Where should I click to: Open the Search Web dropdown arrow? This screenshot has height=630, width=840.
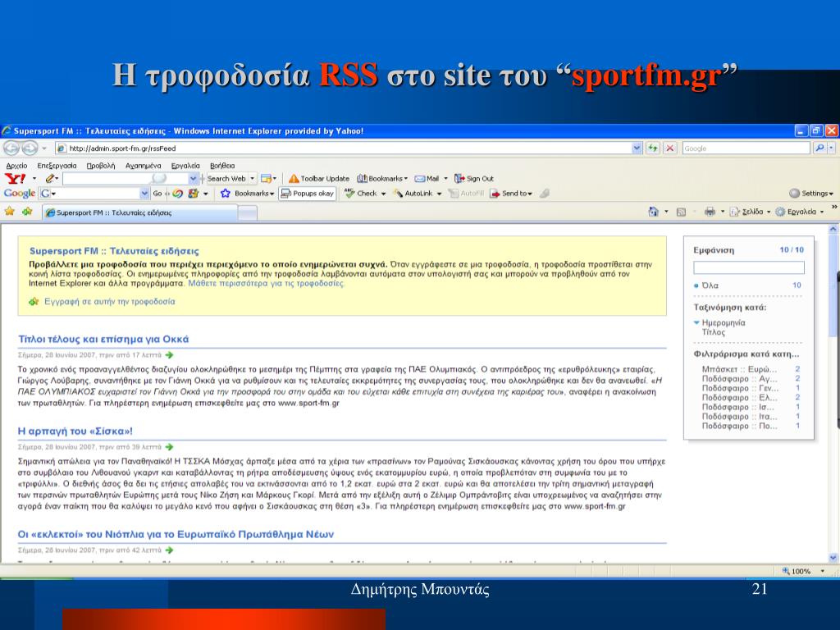pos(253,178)
